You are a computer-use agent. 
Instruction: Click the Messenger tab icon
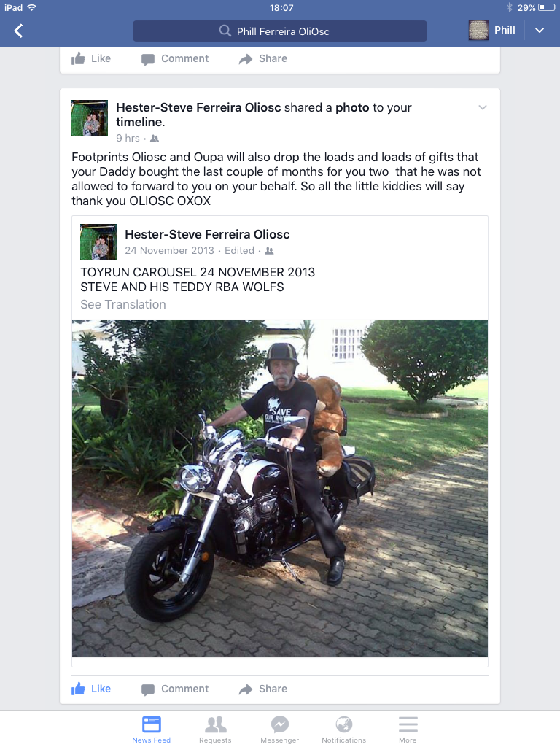tap(279, 724)
